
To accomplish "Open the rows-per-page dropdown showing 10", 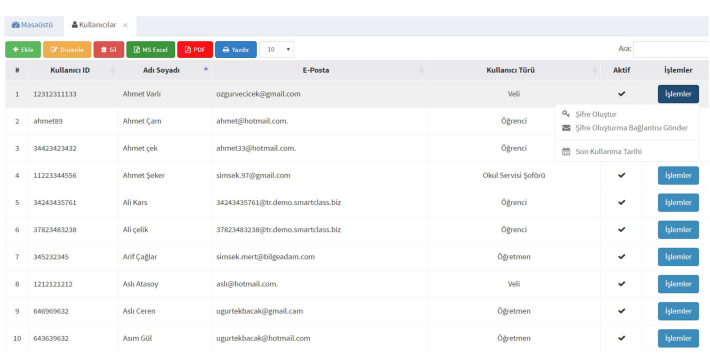I will 277,50.
